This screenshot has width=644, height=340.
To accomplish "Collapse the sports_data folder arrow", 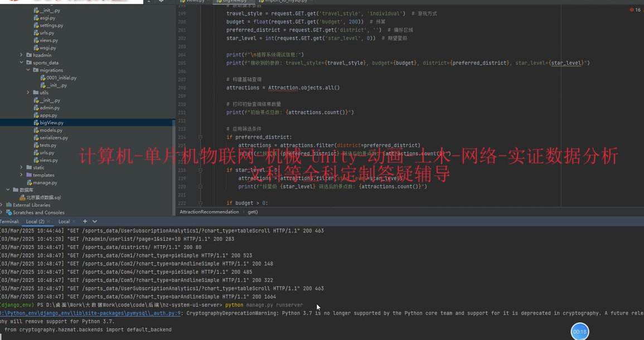I will pos(21,62).
